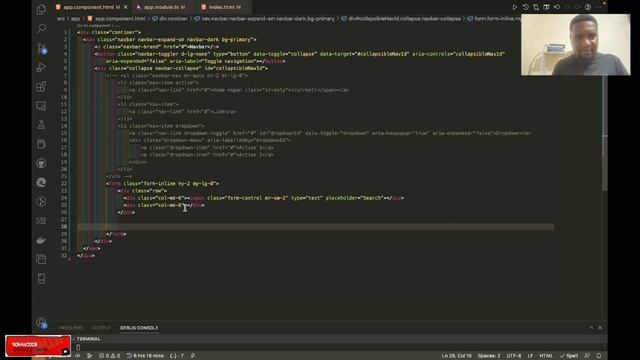Open the device preview icon at bottom of activity bar
The width and height of the screenshot is (640, 360).
click(41, 278)
